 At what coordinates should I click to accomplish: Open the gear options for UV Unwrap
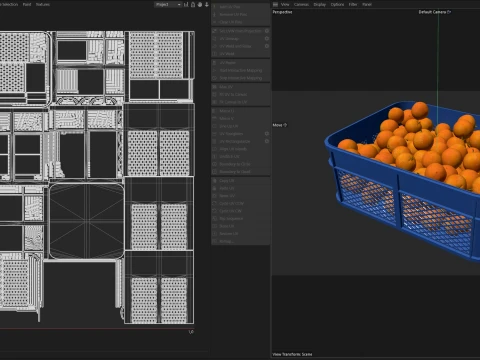267,38
